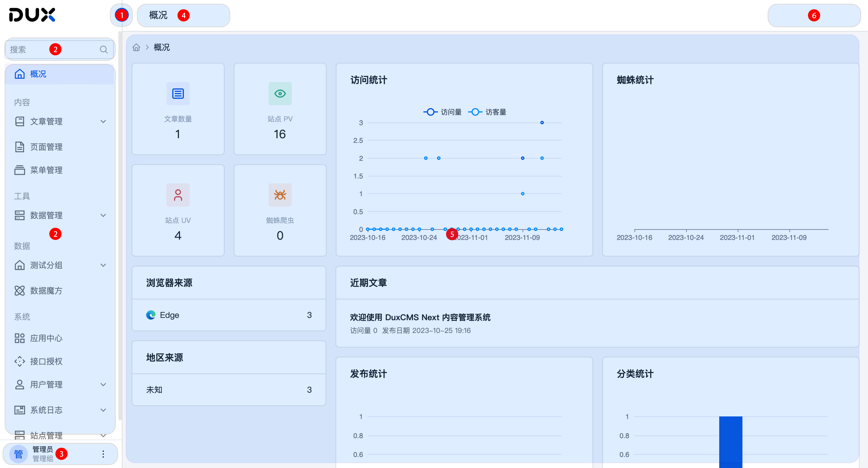Go to 应用中心 in sidebar
Viewport: 868px width, 468px height.
pos(46,338)
